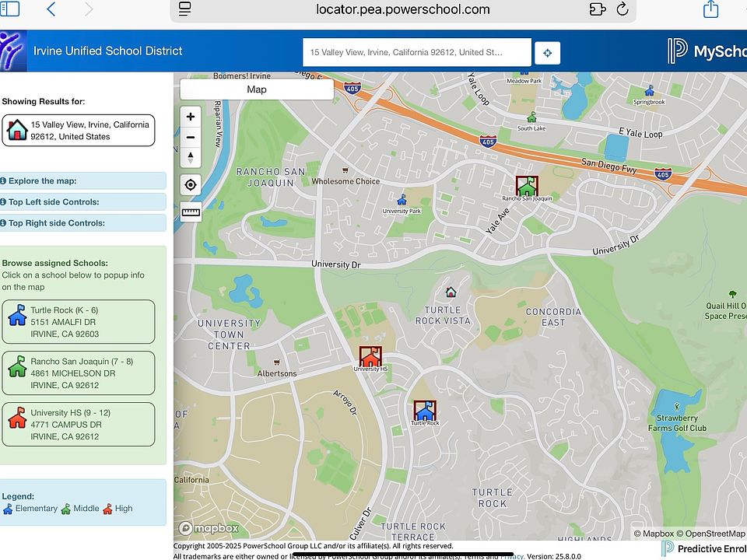
Task: Select Rancho San Joaquin (7 - 8) card
Action: 79,373
